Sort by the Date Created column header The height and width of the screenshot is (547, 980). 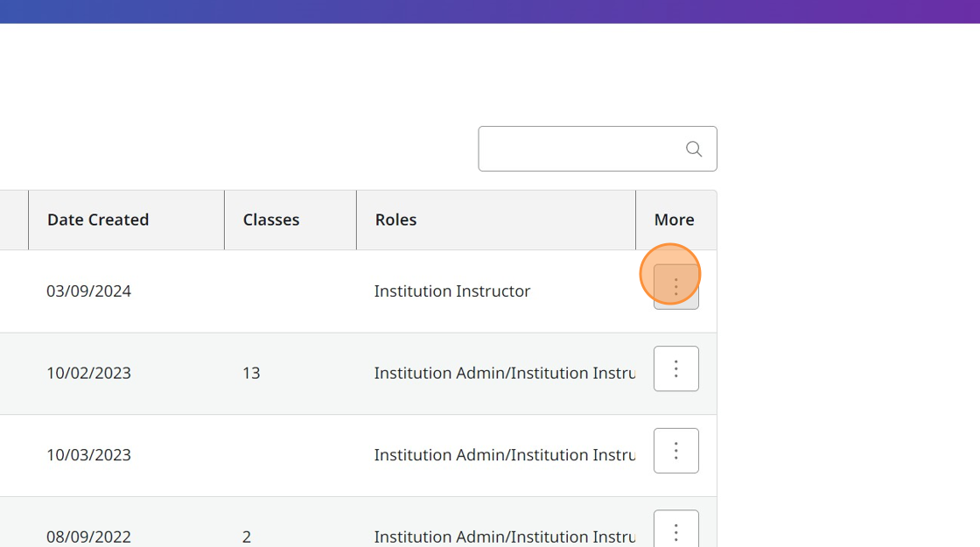(98, 220)
